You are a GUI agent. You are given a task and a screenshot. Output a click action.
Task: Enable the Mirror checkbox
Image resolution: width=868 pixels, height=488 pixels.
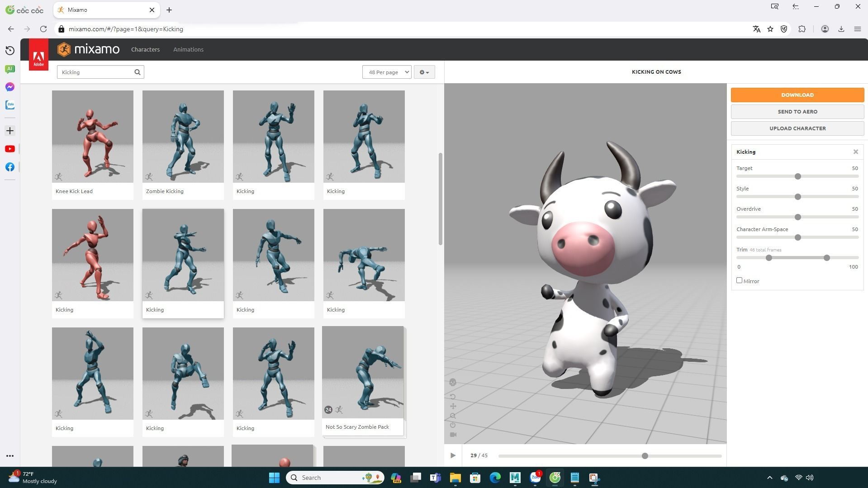point(739,280)
